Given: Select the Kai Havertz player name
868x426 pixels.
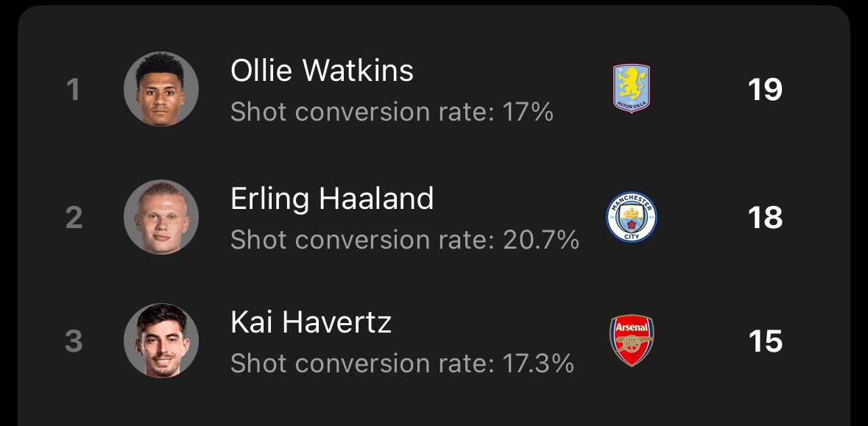Looking at the screenshot, I should click(311, 322).
